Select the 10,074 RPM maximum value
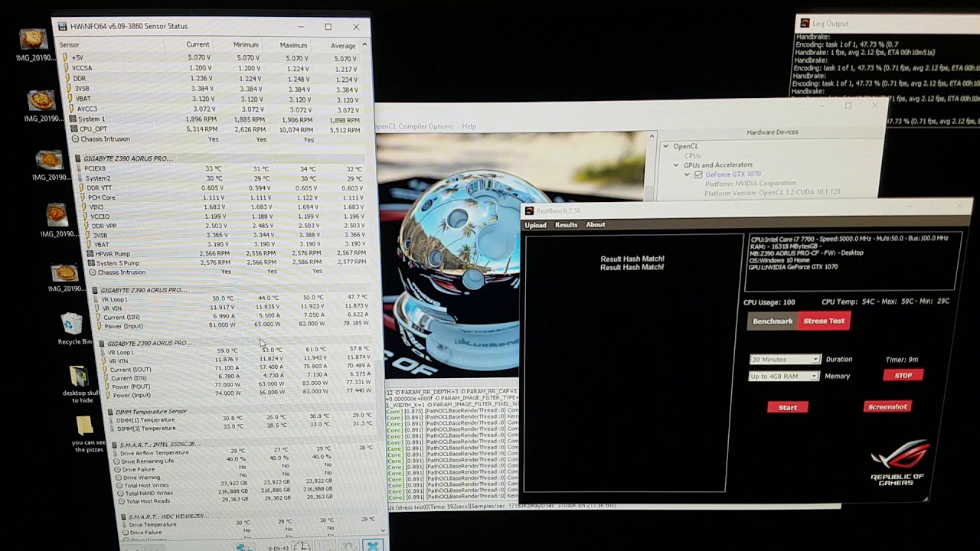The image size is (980, 551). click(296, 130)
